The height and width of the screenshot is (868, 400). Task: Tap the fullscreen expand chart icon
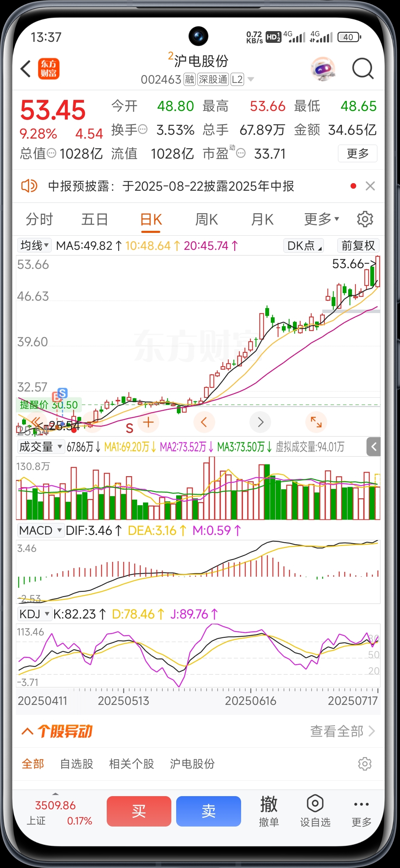coord(316,422)
